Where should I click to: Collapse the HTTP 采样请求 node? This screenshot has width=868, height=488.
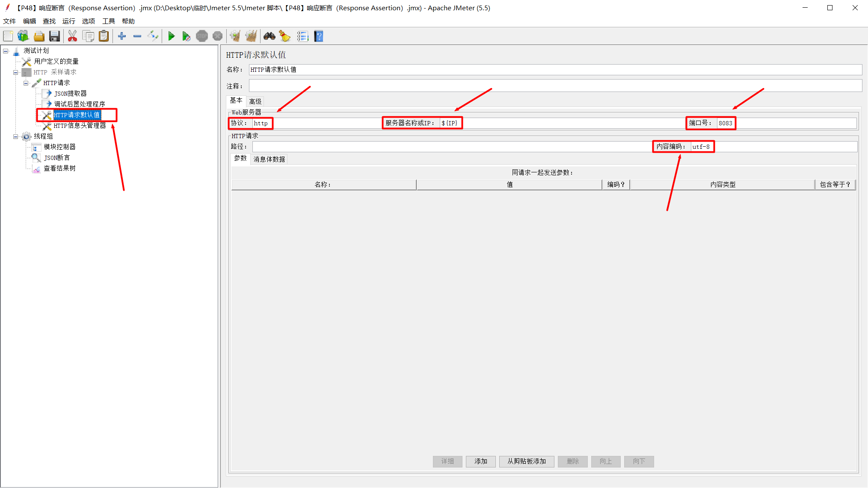(x=16, y=72)
